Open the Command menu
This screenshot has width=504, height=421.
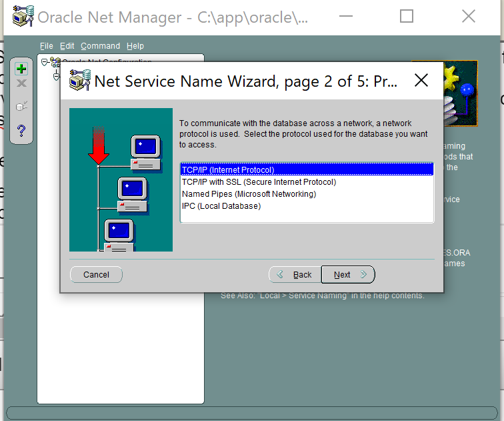pos(100,46)
